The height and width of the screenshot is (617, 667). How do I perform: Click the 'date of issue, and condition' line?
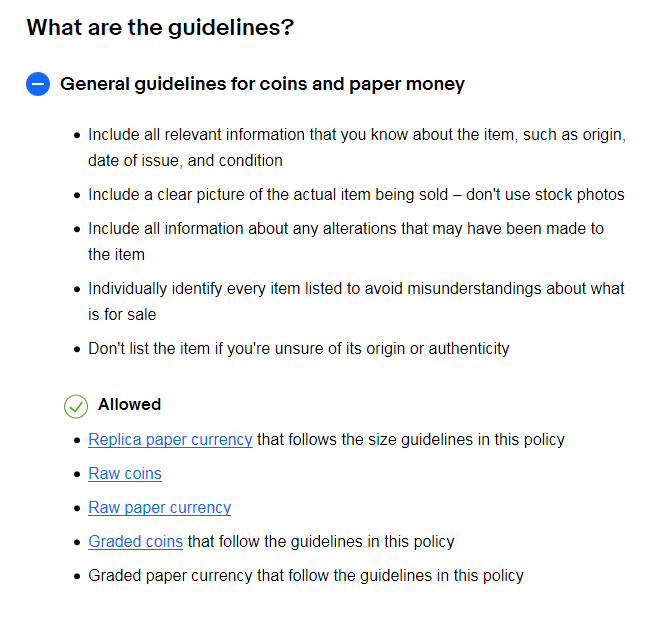click(x=185, y=161)
